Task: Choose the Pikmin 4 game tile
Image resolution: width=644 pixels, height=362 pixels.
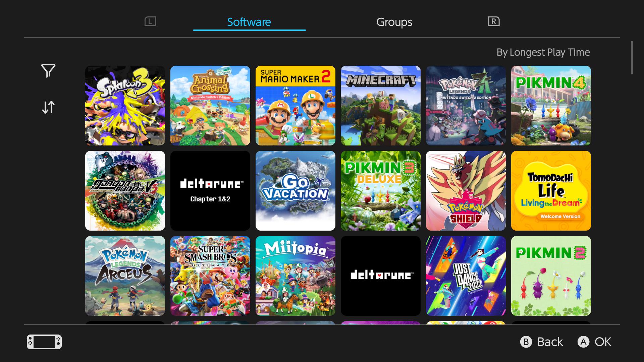Action: click(551, 106)
